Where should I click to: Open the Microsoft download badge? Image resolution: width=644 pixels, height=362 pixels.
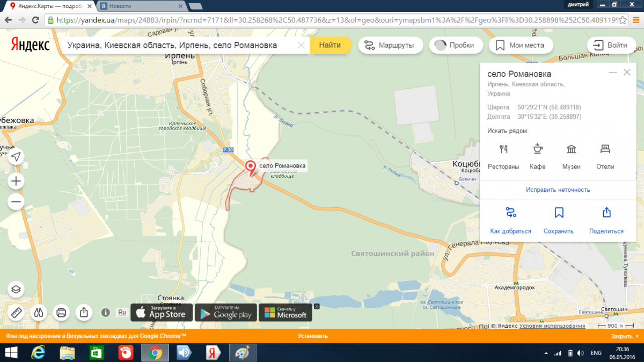tap(286, 313)
